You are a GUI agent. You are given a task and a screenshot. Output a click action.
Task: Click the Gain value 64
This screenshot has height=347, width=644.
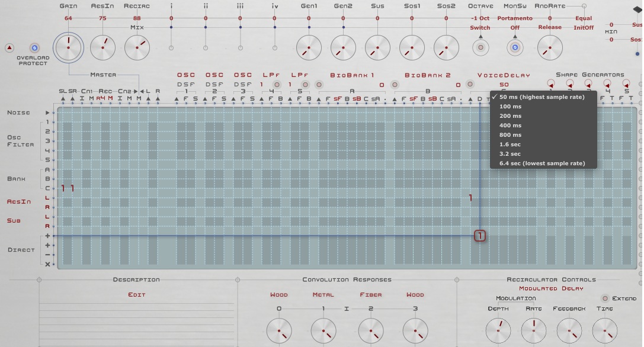point(68,18)
